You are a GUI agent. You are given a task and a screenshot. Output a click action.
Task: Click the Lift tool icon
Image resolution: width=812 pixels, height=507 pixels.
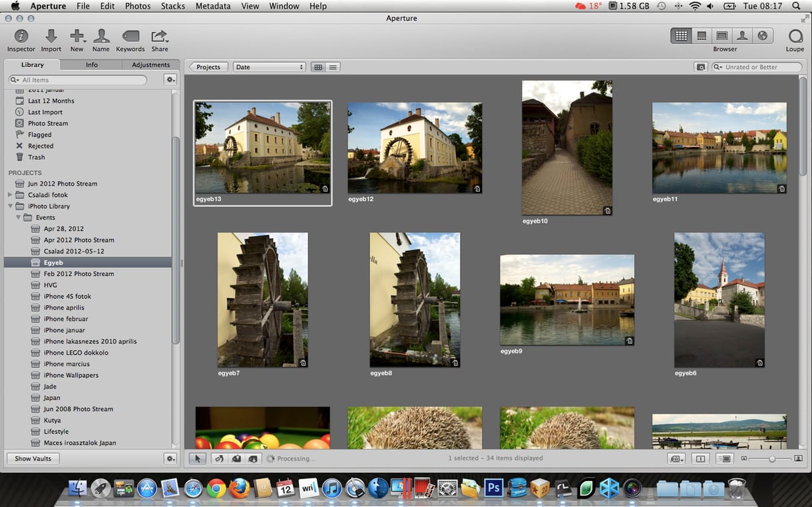[236, 458]
